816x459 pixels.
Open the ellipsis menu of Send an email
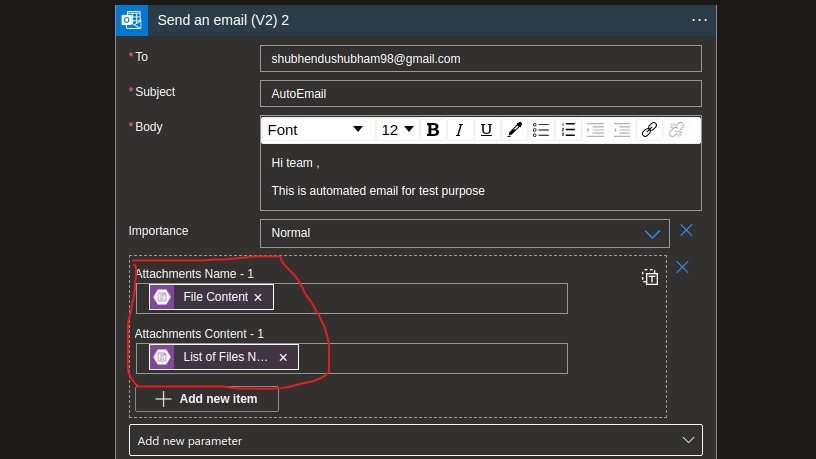[x=699, y=20]
